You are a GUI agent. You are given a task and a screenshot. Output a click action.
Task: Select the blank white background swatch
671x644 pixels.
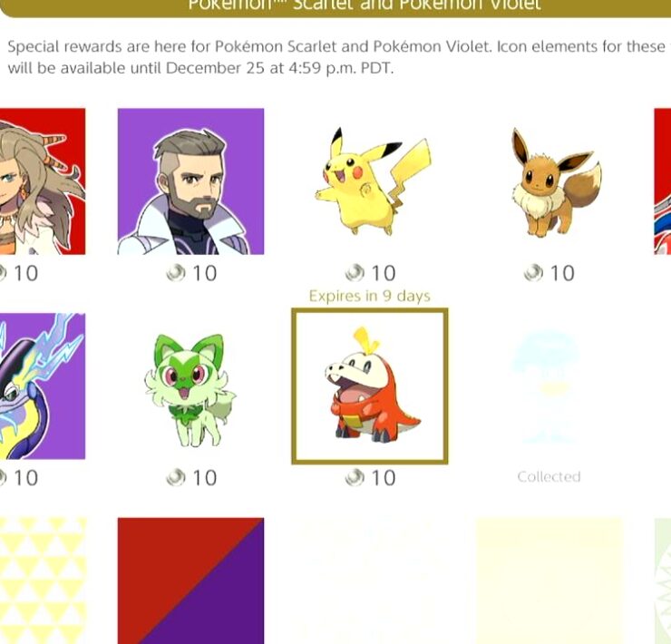pos(370,581)
